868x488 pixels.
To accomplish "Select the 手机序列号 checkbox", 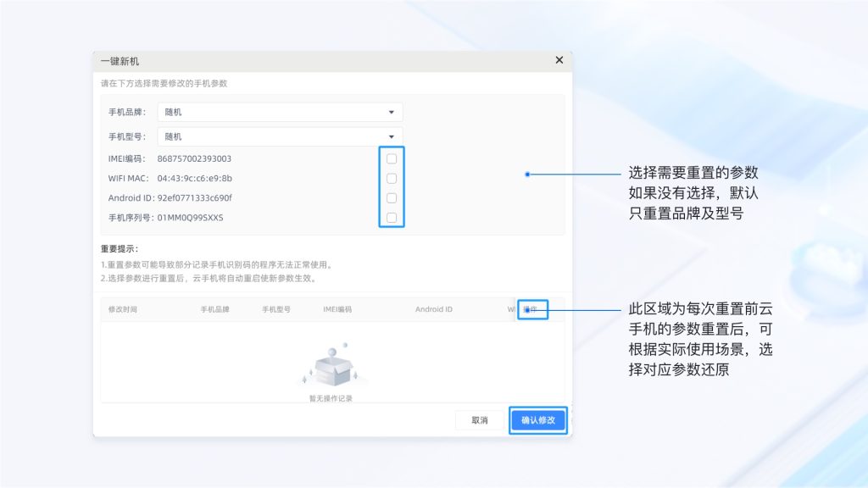I will tap(392, 218).
